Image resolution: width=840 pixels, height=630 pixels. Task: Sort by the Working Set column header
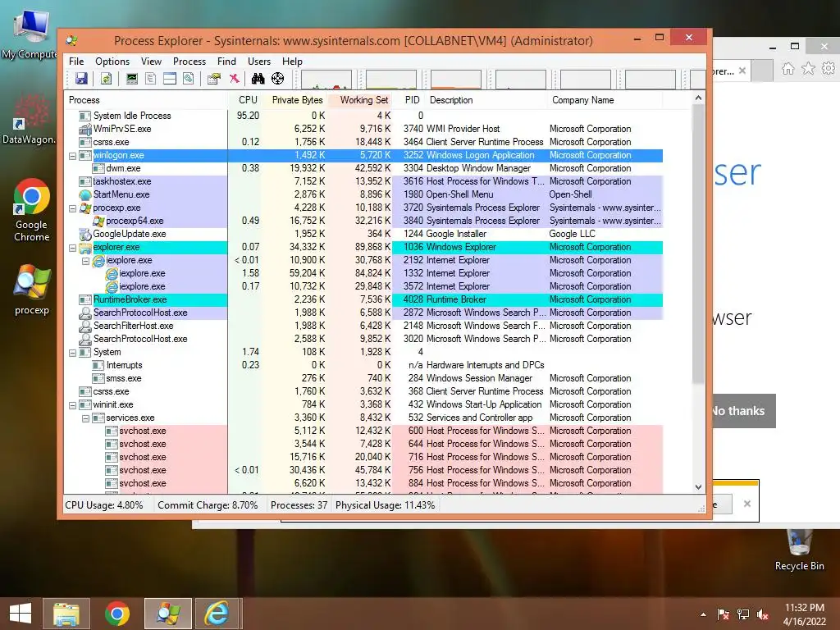(359, 100)
